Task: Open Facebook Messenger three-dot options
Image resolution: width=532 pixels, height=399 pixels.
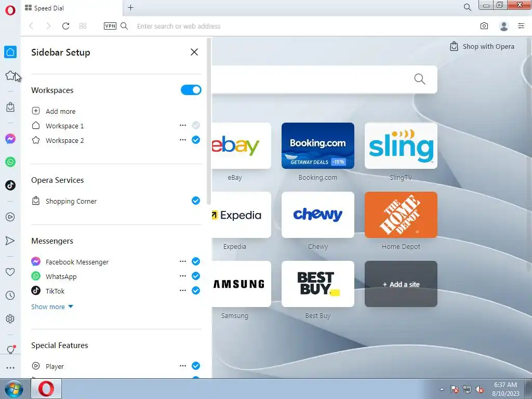Action: 182,261
